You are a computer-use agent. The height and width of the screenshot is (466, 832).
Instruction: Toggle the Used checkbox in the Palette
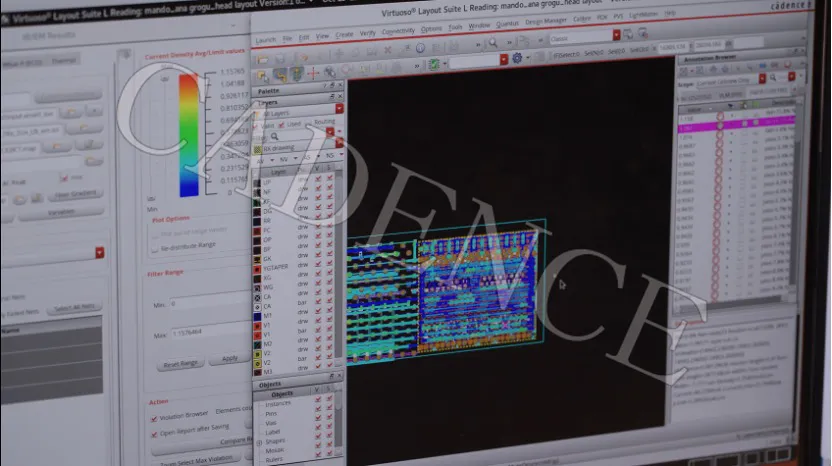pos(281,125)
